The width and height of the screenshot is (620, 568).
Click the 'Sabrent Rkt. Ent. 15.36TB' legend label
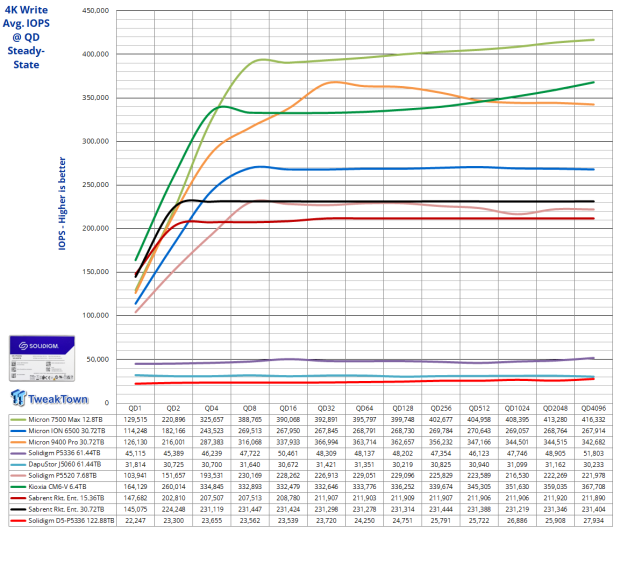(66, 498)
